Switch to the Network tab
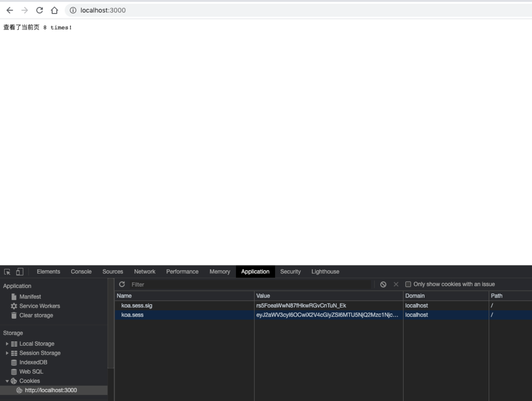Screen dimensions: 532x401 145,272
